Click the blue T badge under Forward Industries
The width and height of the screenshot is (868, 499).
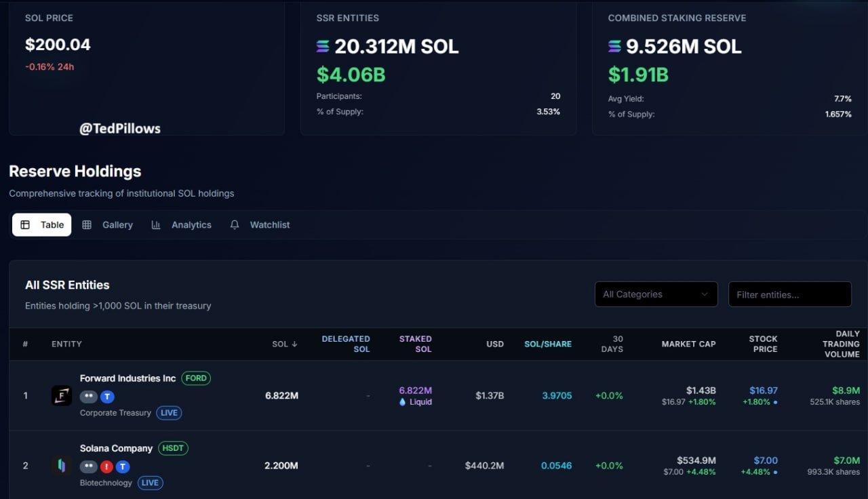107,396
